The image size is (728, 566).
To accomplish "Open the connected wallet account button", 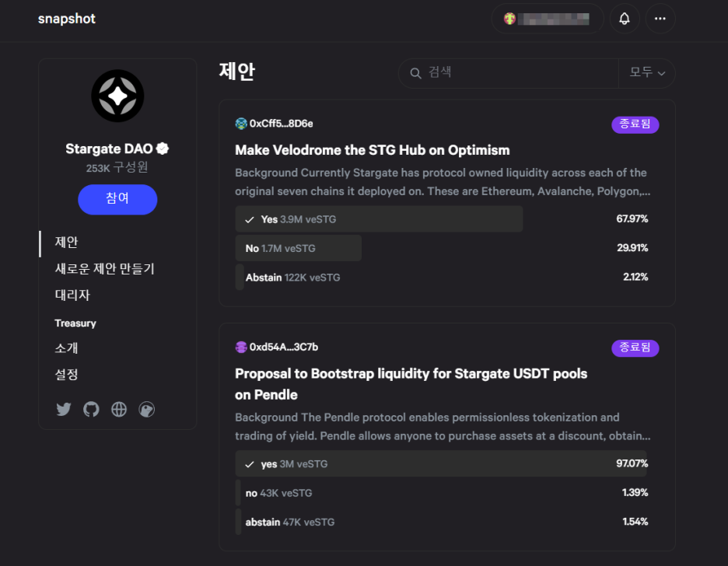I will coord(547,19).
